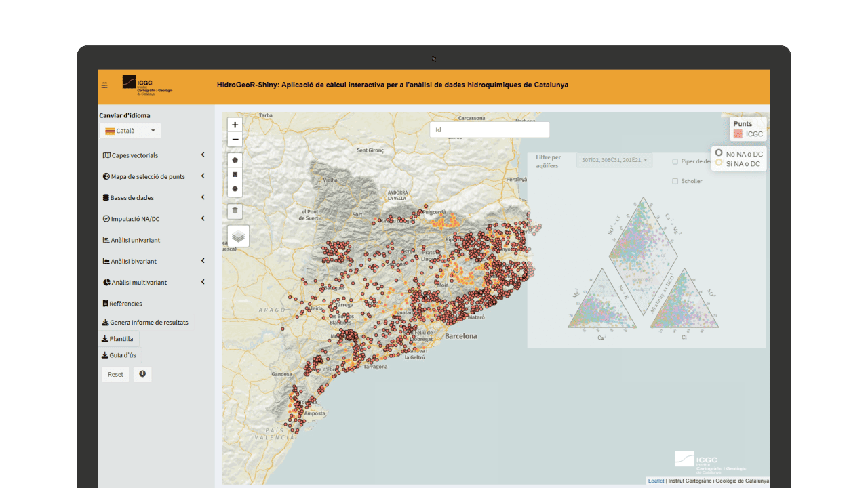
Task: Click the Id search input field
Action: [490, 129]
